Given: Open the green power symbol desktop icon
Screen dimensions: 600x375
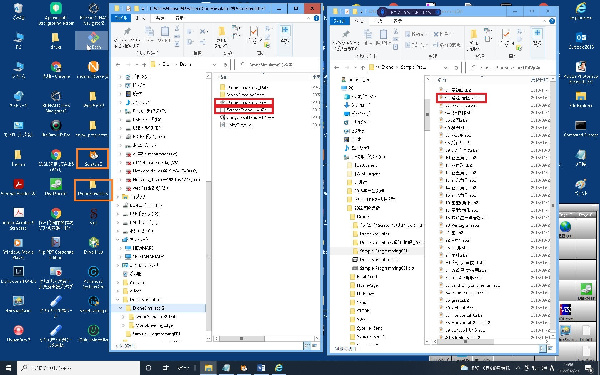Looking at the screenshot, I should tap(93, 333).
